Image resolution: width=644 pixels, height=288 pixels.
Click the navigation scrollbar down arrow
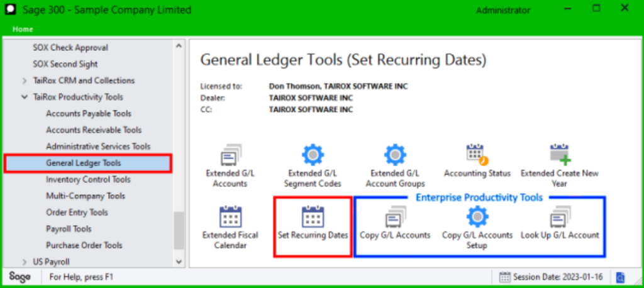click(179, 262)
